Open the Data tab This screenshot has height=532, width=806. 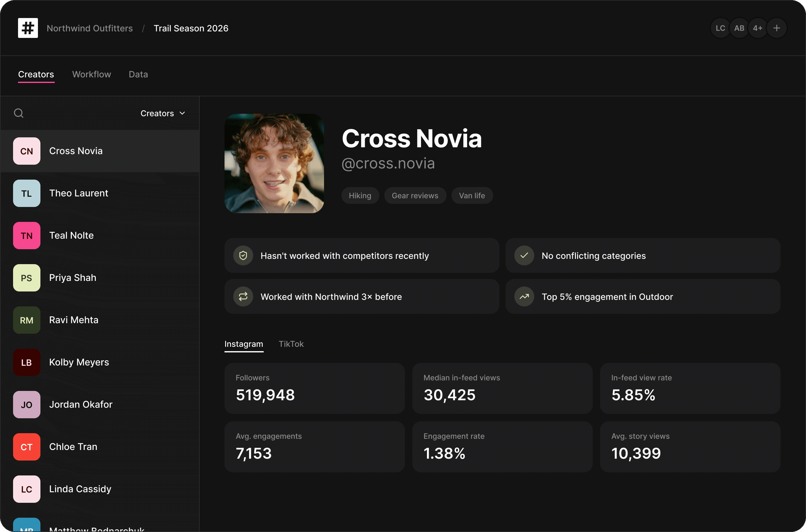tap(138, 74)
